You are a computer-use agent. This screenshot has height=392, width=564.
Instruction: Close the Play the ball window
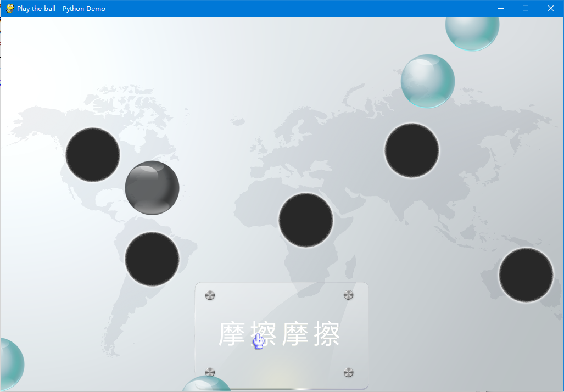pos(551,8)
